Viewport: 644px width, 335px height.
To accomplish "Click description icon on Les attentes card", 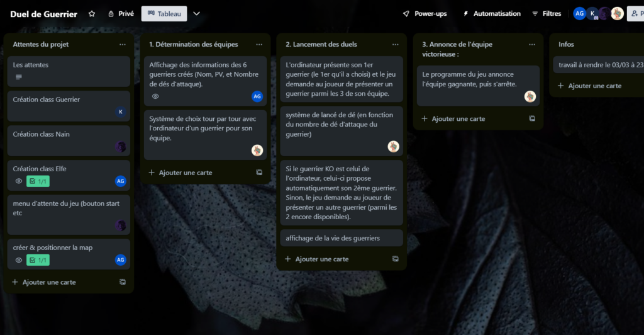I will [x=18, y=77].
